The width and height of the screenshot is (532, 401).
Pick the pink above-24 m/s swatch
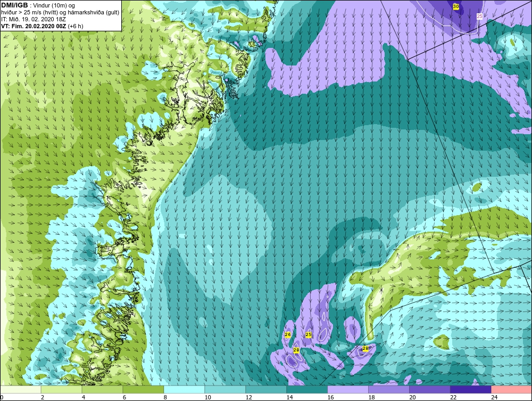point(512,389)
